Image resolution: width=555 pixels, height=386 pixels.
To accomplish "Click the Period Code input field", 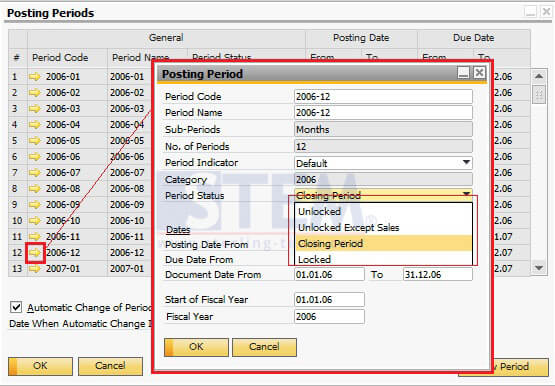I will point(383,96).
